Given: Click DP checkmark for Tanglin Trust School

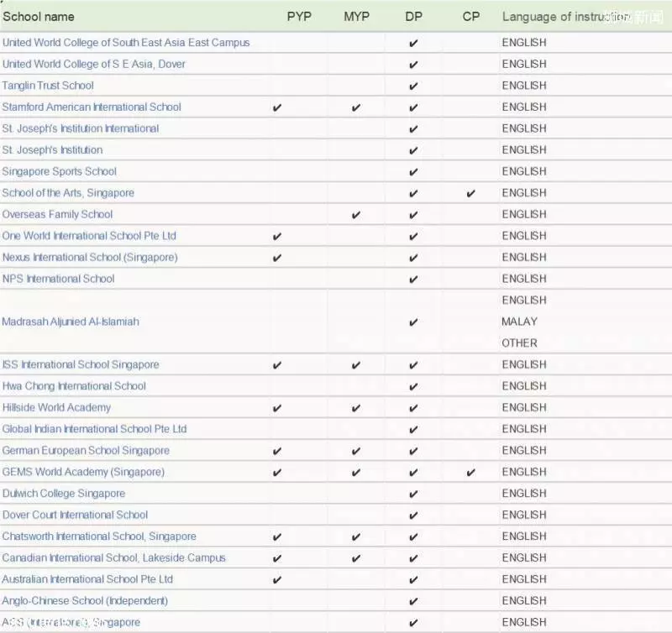Looking at the screenshot, I should point(413,86).
